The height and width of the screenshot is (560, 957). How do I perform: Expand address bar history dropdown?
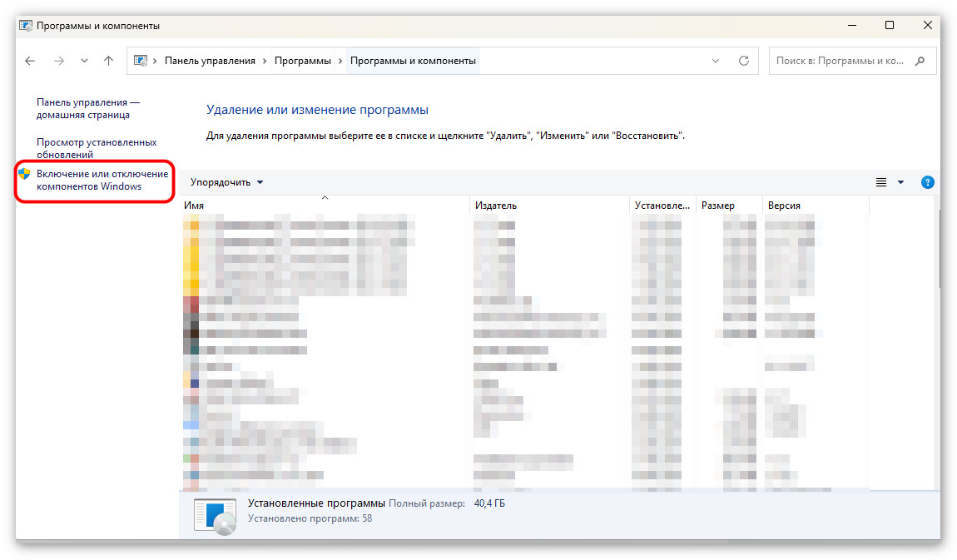716,61
